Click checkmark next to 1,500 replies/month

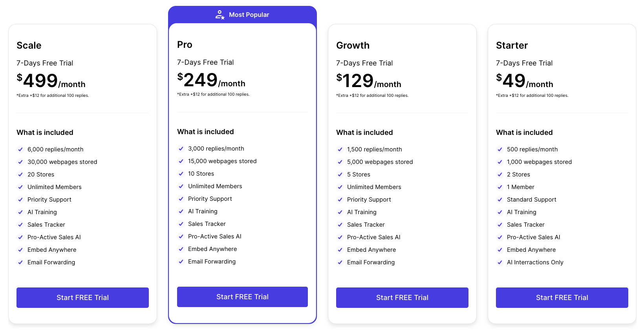340,149
